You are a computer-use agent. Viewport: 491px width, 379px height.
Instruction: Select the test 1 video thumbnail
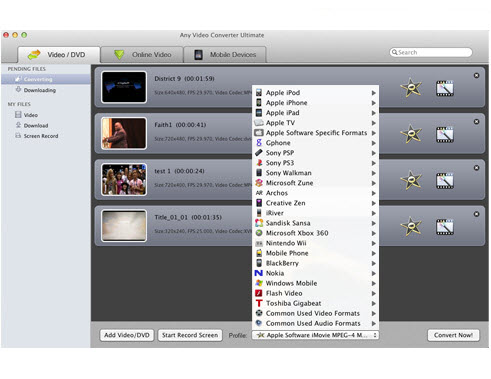coord(124,179)
